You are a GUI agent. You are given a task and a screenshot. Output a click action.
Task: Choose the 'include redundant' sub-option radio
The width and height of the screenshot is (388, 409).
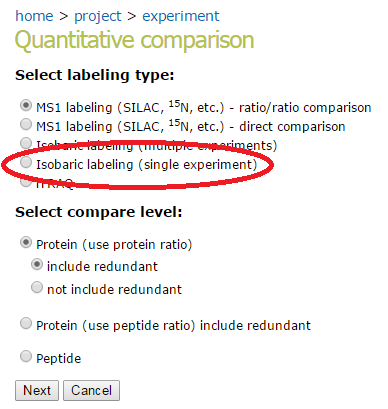pos(37,265)
